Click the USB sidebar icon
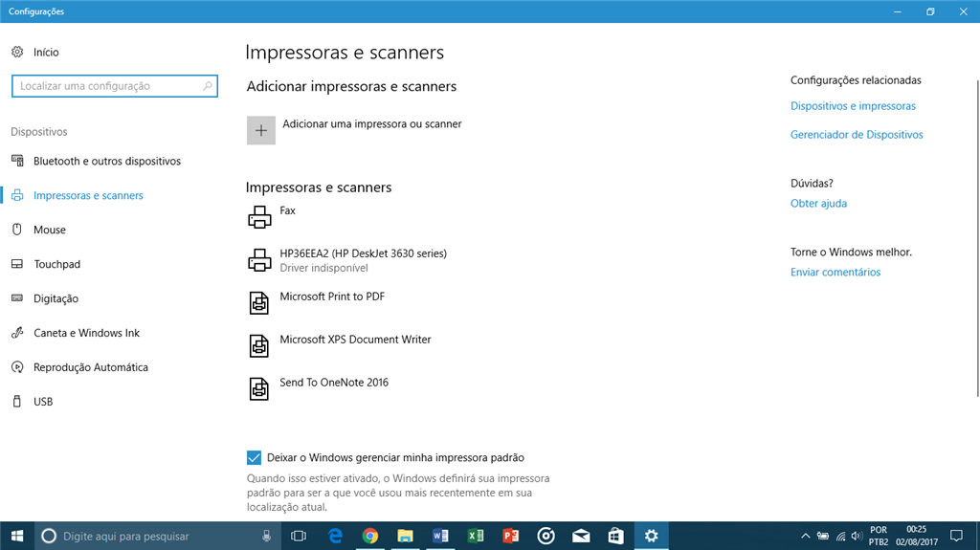 [17, 401]
